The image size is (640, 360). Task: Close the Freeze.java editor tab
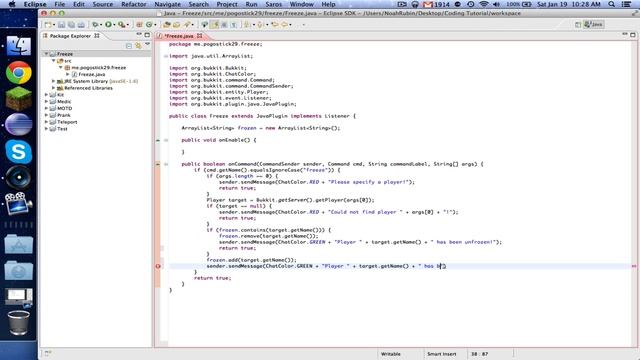(199, 36)
